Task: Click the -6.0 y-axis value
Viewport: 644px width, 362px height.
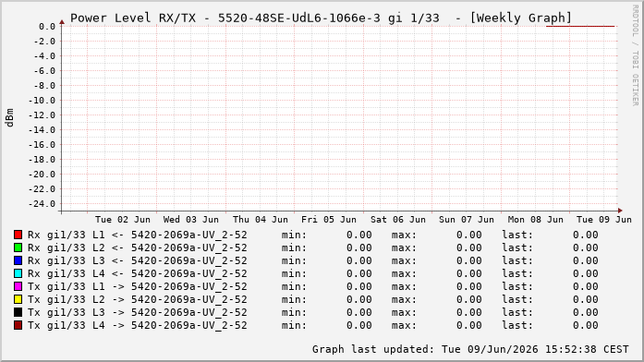Action: tap(44, 71)
